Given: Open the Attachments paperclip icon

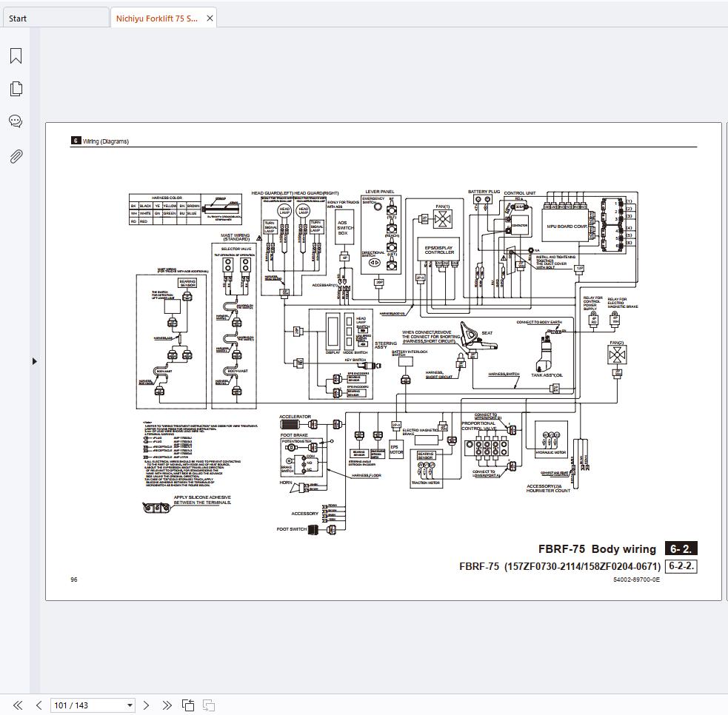Looking at the screenshot, I should click(x=16, y=156).
